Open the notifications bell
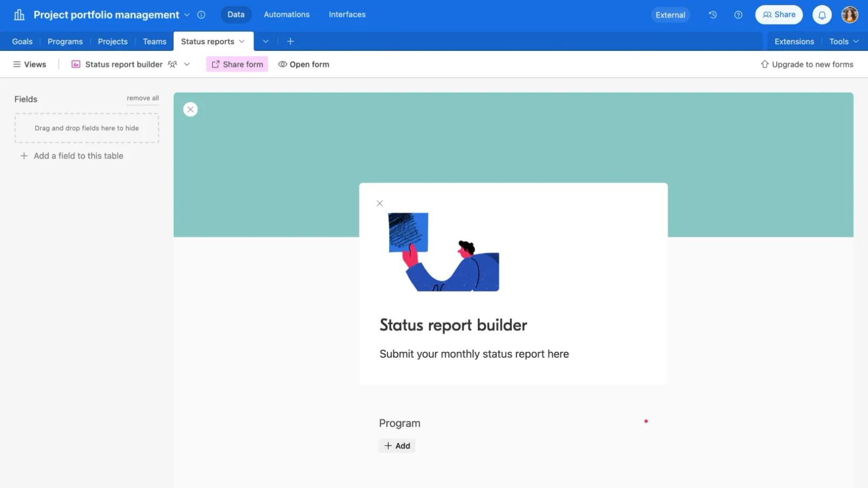Image resolution: width=868 pixels, height=488 pixels. (x=822, y=15)
